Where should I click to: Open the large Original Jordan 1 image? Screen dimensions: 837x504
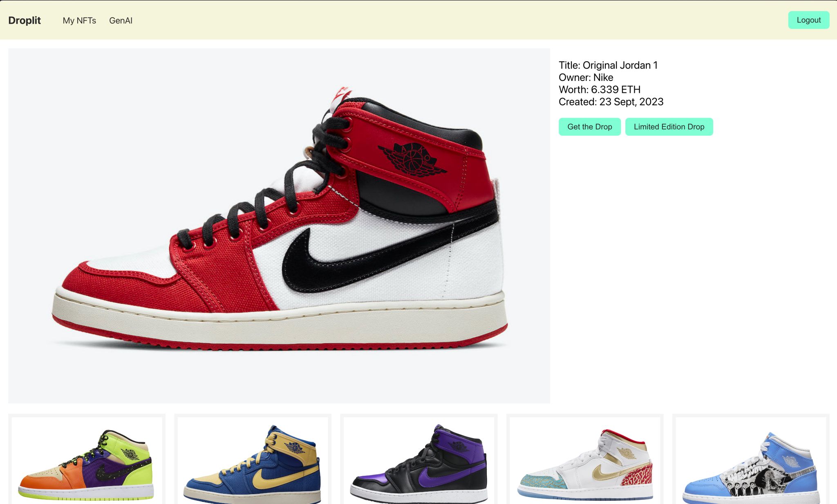279,226
